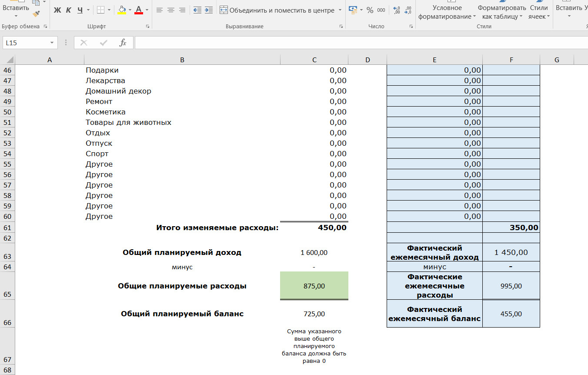This screenshot has height=375, width=588.
Task: Click Вставить cells button in ribbon
Action: point(569,8)
